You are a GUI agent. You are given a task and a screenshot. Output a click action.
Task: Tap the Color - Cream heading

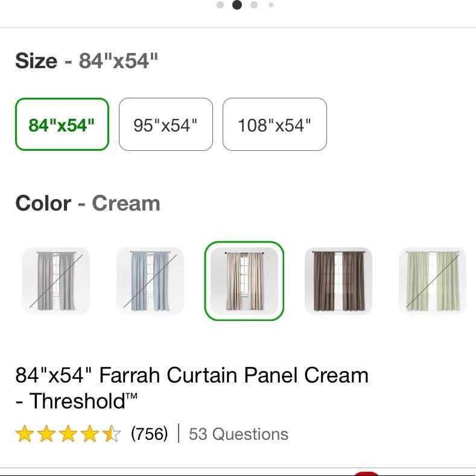[x=87, y=203]
